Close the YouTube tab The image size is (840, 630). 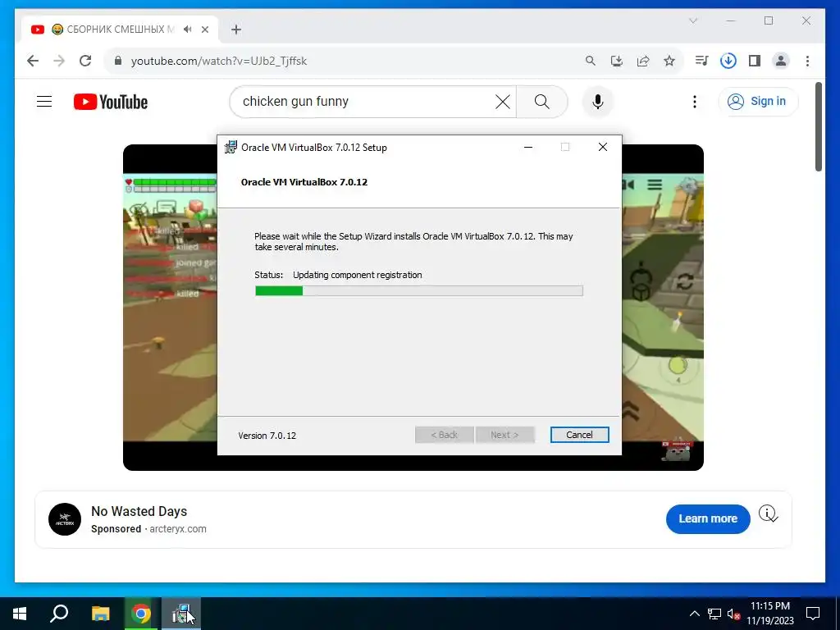pyautogui.click(x=204, y=30)
